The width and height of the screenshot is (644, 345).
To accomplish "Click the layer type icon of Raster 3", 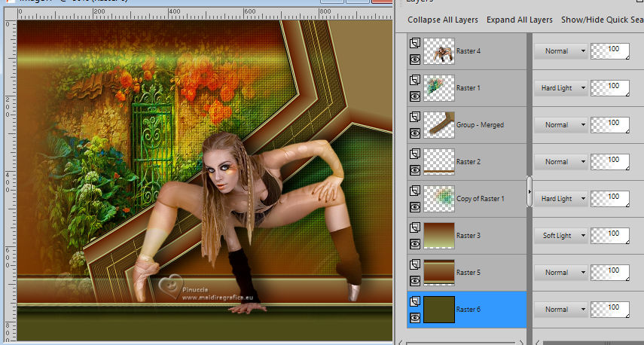I will pyautogui.click(x=415, y=227).
